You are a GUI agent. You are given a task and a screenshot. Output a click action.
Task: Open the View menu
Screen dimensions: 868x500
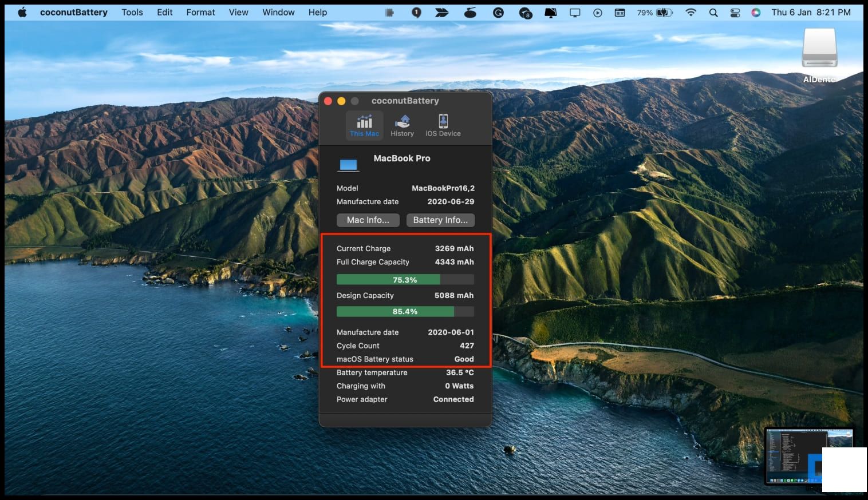239,12
